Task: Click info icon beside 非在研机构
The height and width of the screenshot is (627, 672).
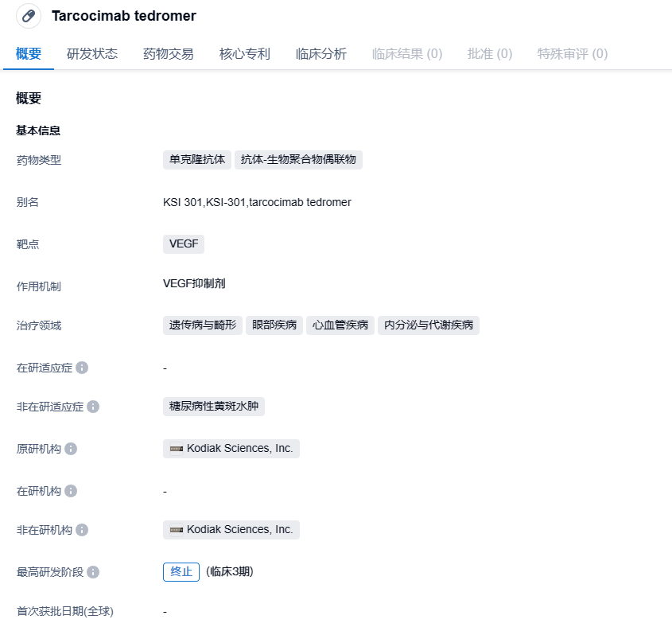Action: tap(82, 530)
